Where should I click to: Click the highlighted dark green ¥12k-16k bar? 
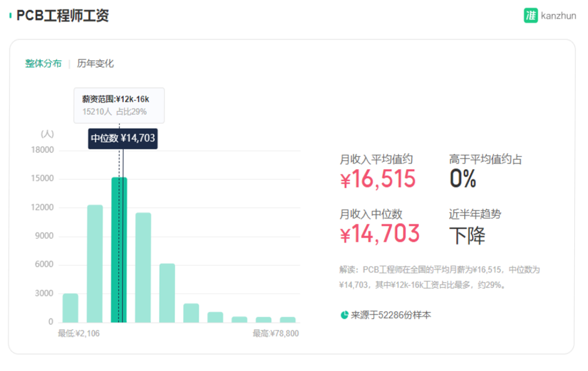[119, 250]
